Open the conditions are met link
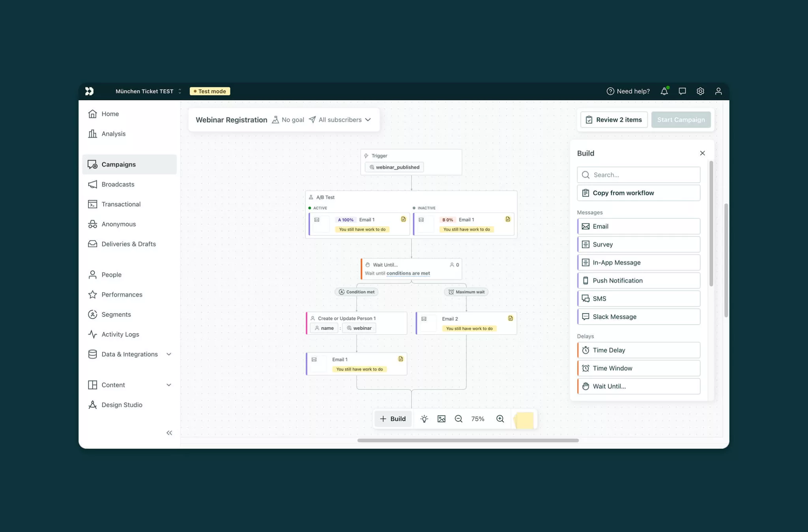 click(x=408, y=273)
